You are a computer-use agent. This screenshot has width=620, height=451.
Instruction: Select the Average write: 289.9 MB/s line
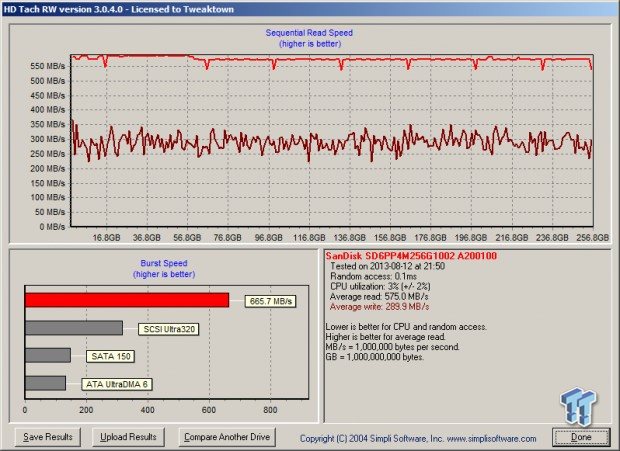[379, 307]
